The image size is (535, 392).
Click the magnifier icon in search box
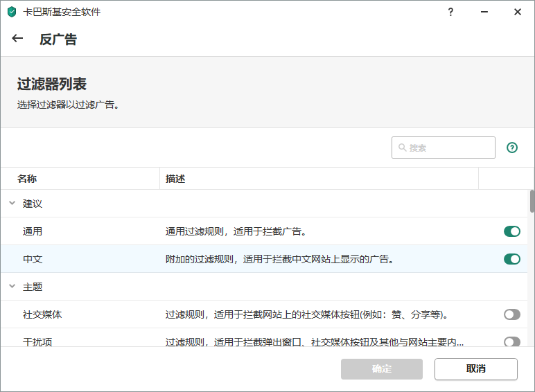click(402, 148)
